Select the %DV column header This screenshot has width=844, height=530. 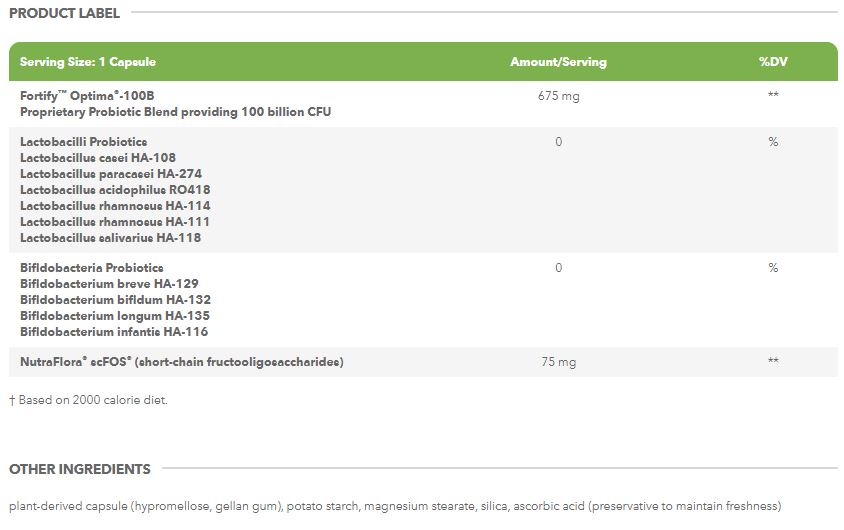click(773, 62)
